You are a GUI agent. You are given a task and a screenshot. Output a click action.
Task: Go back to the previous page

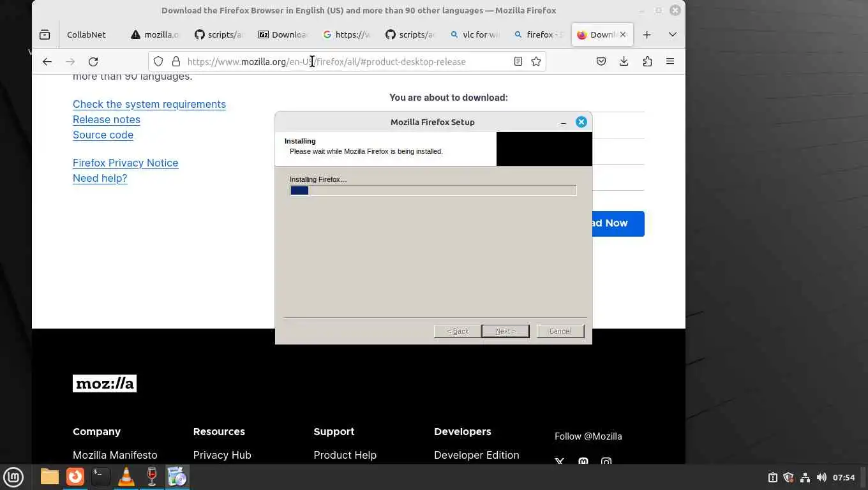click(47, 61)
